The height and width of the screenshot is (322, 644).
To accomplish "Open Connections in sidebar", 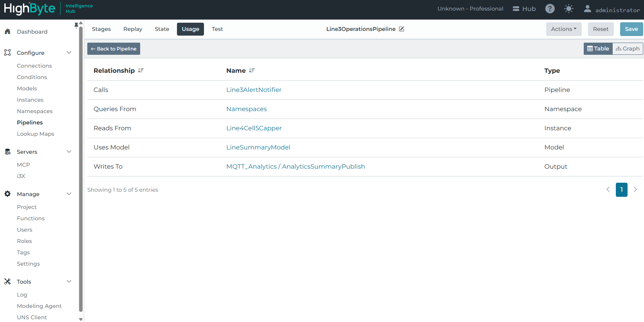I will [x=34, y=66].
